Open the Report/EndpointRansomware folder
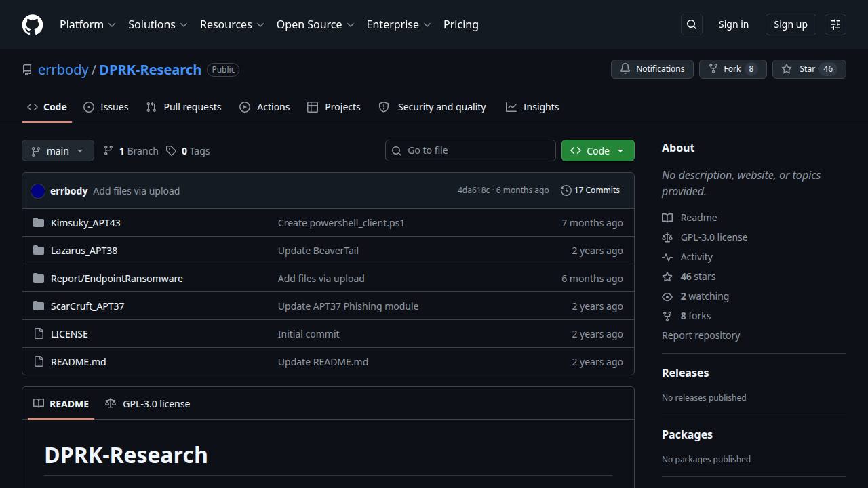The image size is (868, 488). pos(117,278)
